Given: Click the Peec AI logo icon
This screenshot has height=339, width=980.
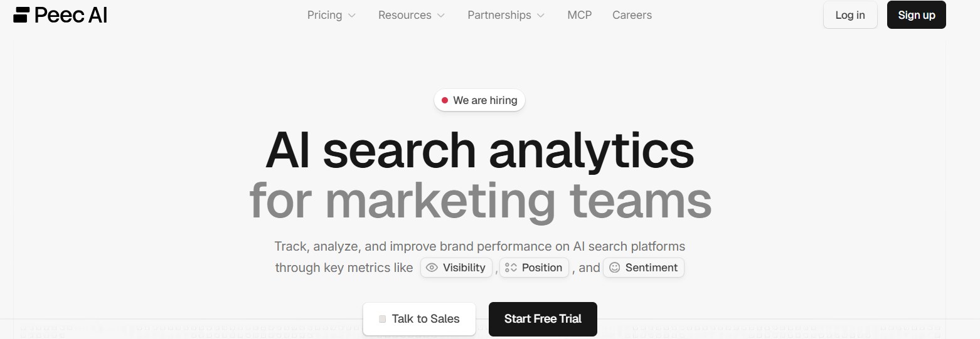Looking at the screenshot, I should 21,15.
